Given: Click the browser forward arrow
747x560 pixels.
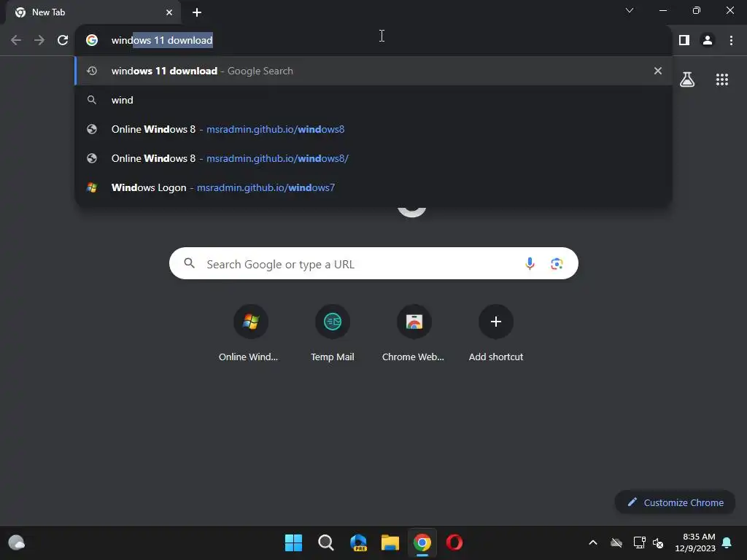Looking at the screenshot, I should (x=39, y=40).
